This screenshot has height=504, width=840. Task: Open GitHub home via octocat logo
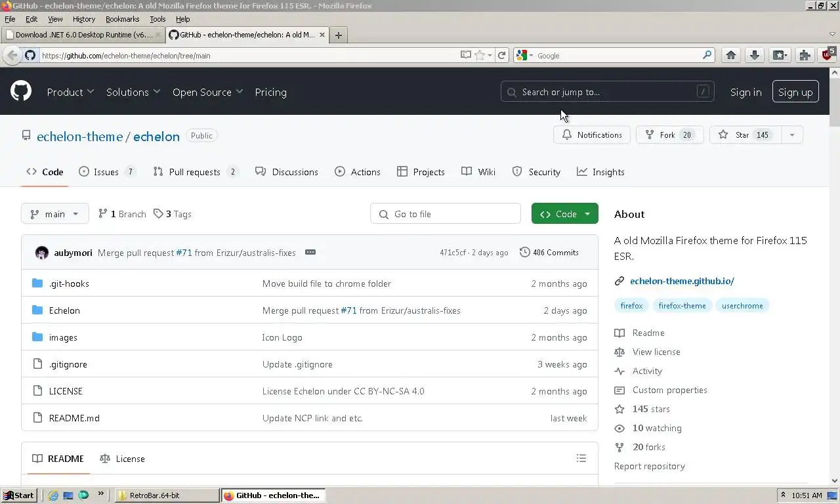(21, 91)
